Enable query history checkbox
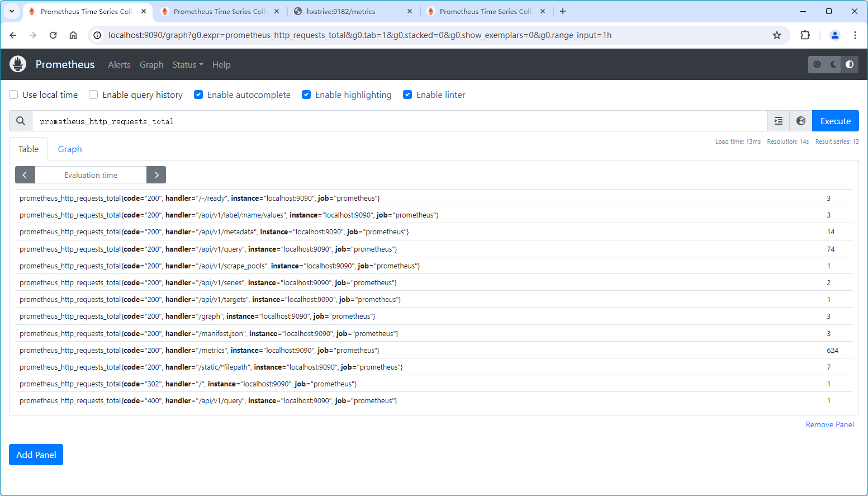This screenshot has height=496, width=868. [x=93, y=95]
